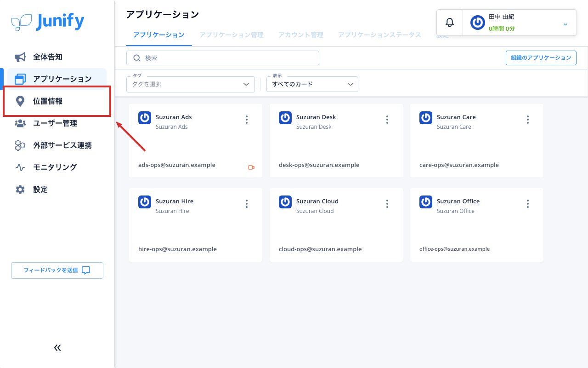Open 外部サービス連携 in the sidebar
This screenshot has height=368, width=588.
point(57,145)
